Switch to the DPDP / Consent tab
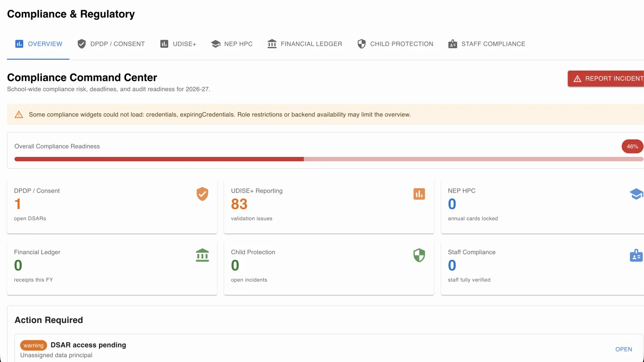644x362 pixels. 111,44
